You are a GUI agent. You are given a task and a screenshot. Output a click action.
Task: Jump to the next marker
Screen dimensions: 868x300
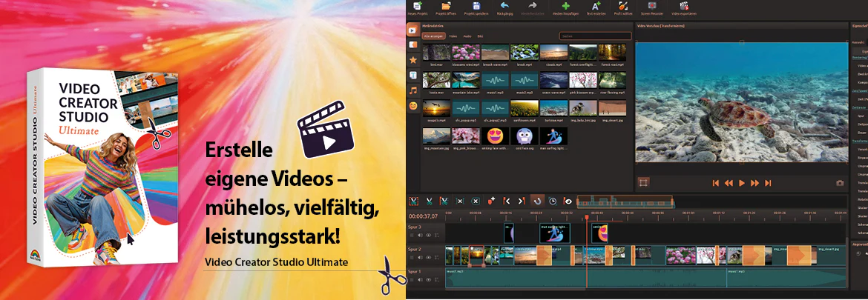(522, 201)
